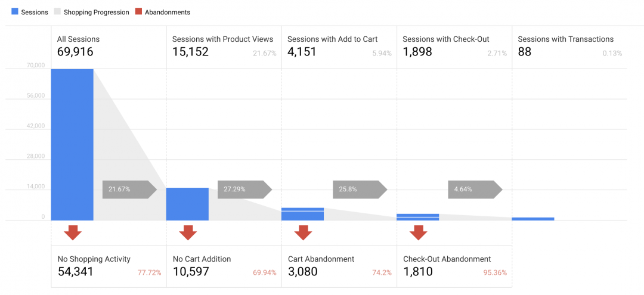
Task: Click the Check-Out Abandonment 1,810 cell
Action: [454, 266]
